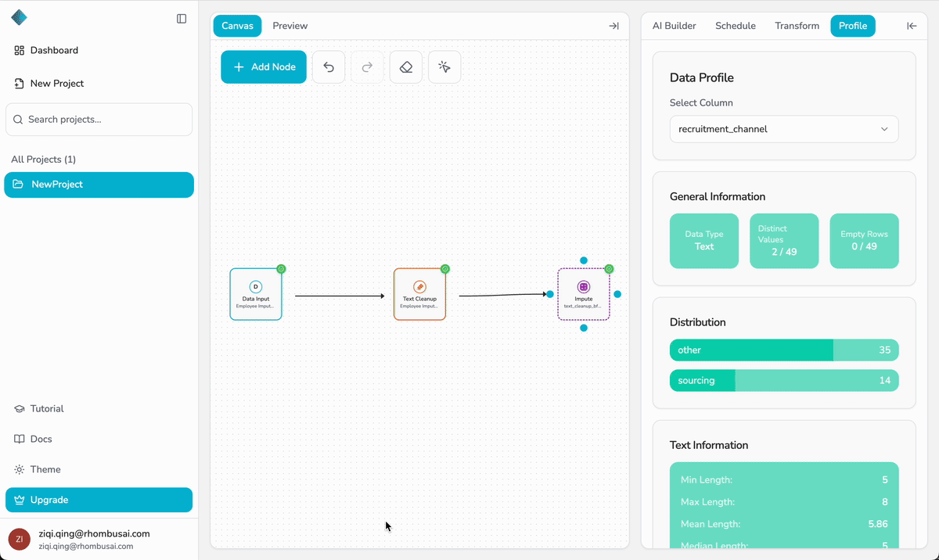Collapse the right profile panel

pos(912,26)
